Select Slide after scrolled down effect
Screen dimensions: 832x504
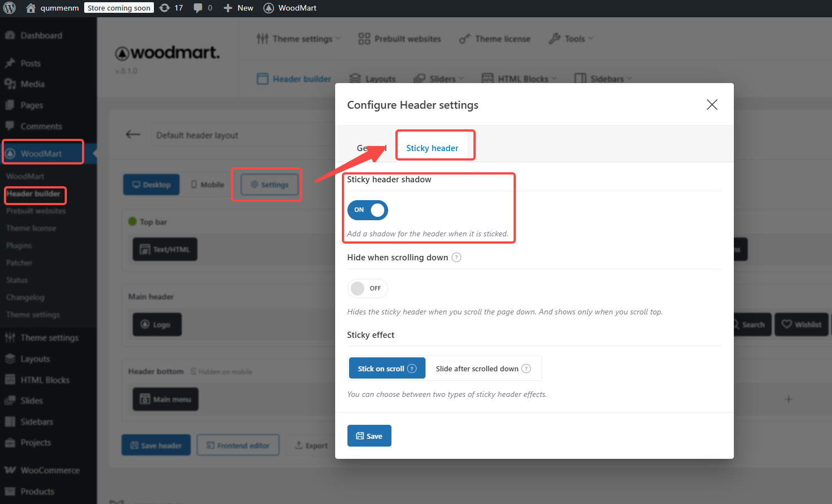[x=477, y=369]
